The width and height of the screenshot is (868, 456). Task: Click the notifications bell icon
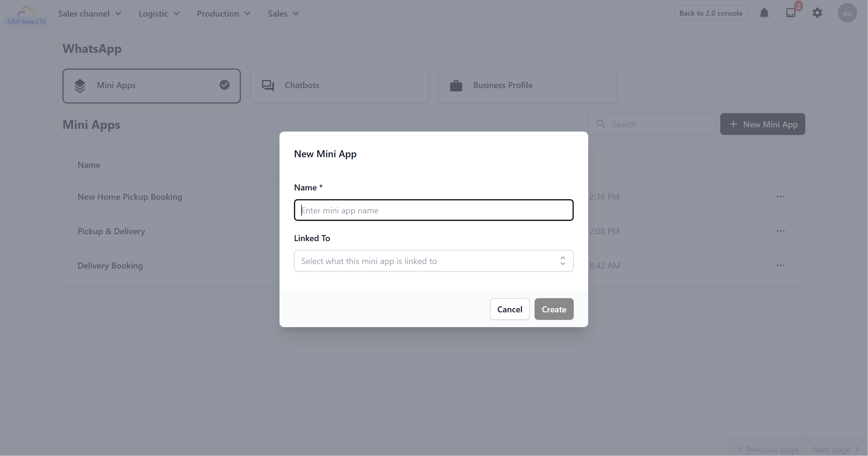(x=764, y=13)
